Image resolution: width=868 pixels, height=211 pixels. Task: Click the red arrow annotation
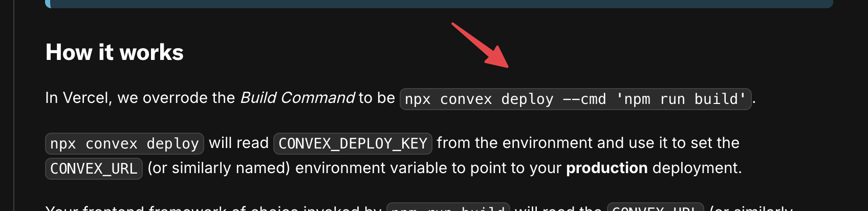point(480,45)
